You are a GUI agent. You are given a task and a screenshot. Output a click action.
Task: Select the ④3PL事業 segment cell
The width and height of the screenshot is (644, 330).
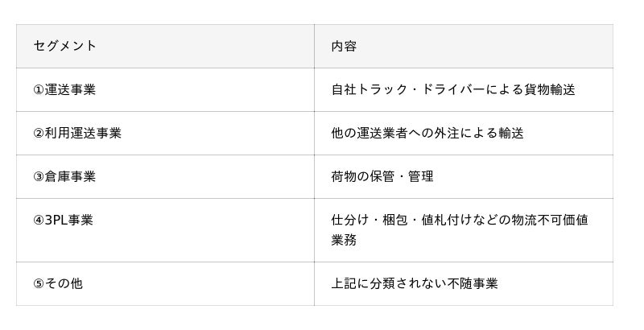coord(63,220)
